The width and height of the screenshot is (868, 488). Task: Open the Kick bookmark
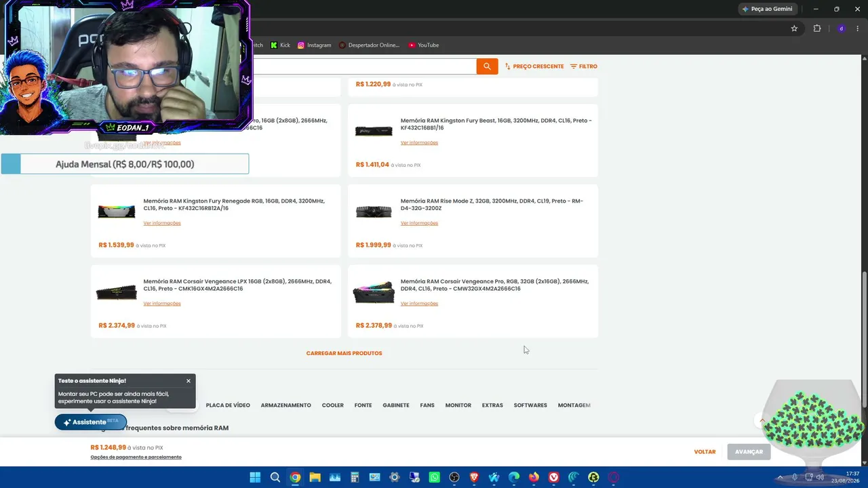click(279, 45)
